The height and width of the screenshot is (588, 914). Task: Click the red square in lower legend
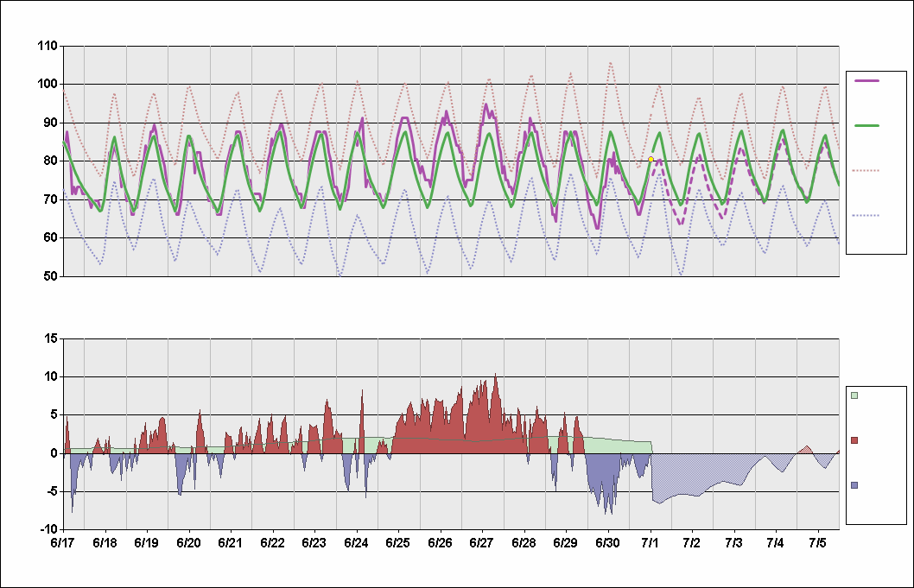pos(854,440)
